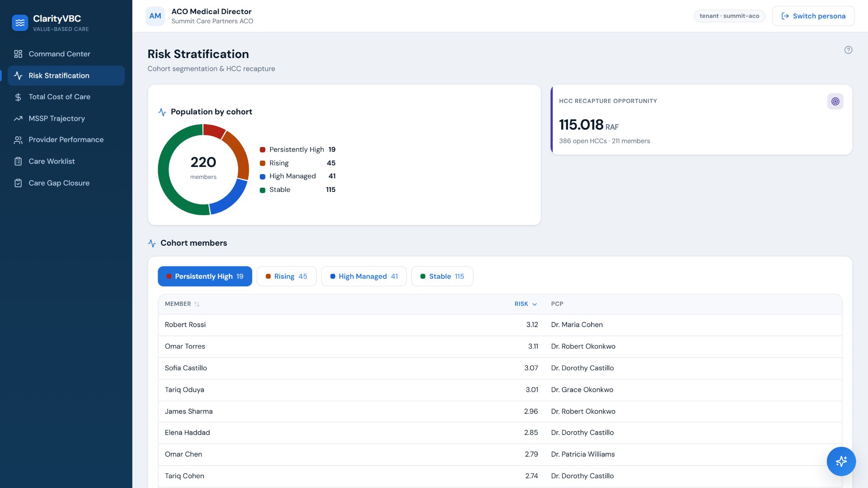Click the AM persona avatar badge
The height and width of the screenshot is (488, 868).
coord(155,16)
